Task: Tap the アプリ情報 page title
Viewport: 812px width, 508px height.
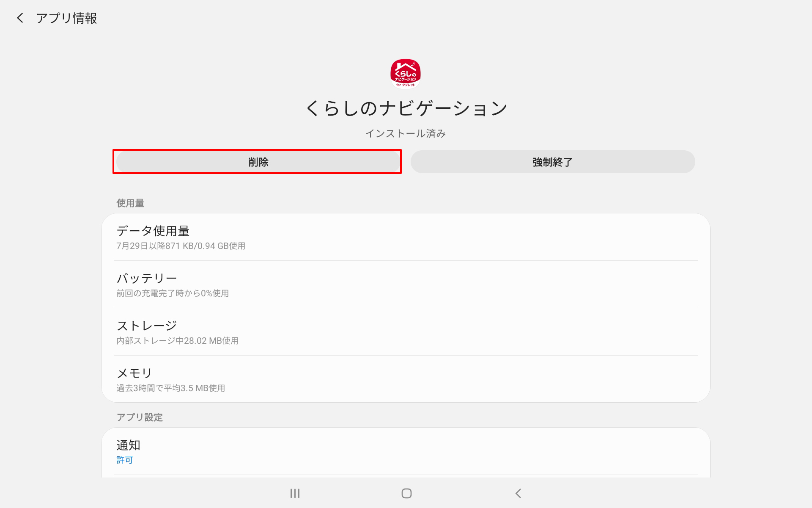Action: [67, 18]
